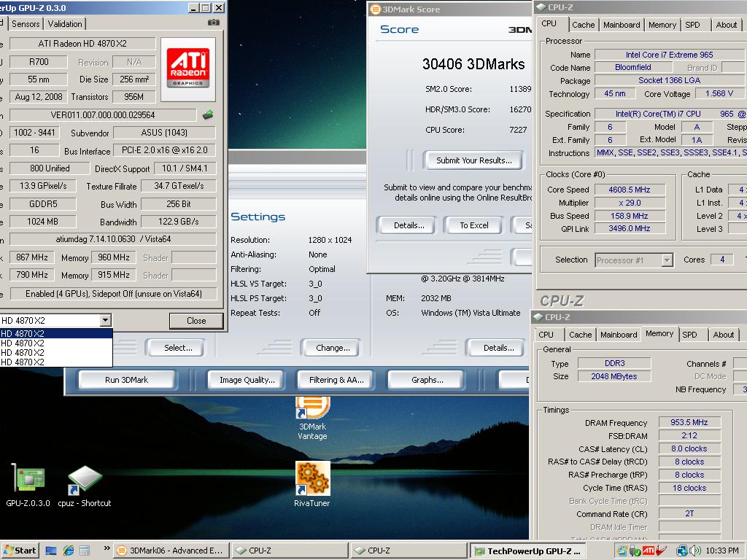747x560 pixels.
Task: Click the Show Desktop quick launch icon
Action: [x=51, y=551]
